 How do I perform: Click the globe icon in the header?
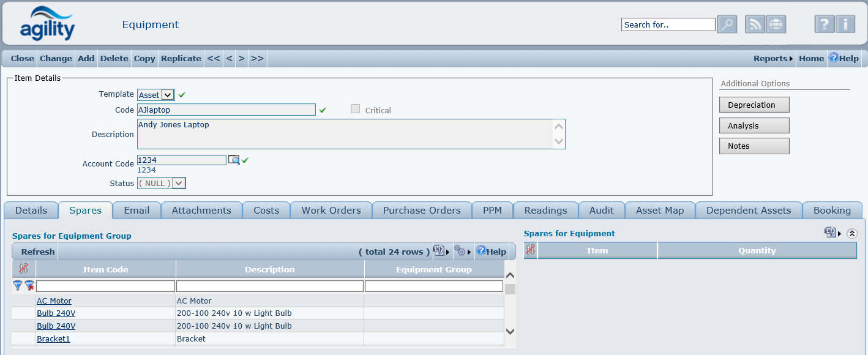[776, 24]
